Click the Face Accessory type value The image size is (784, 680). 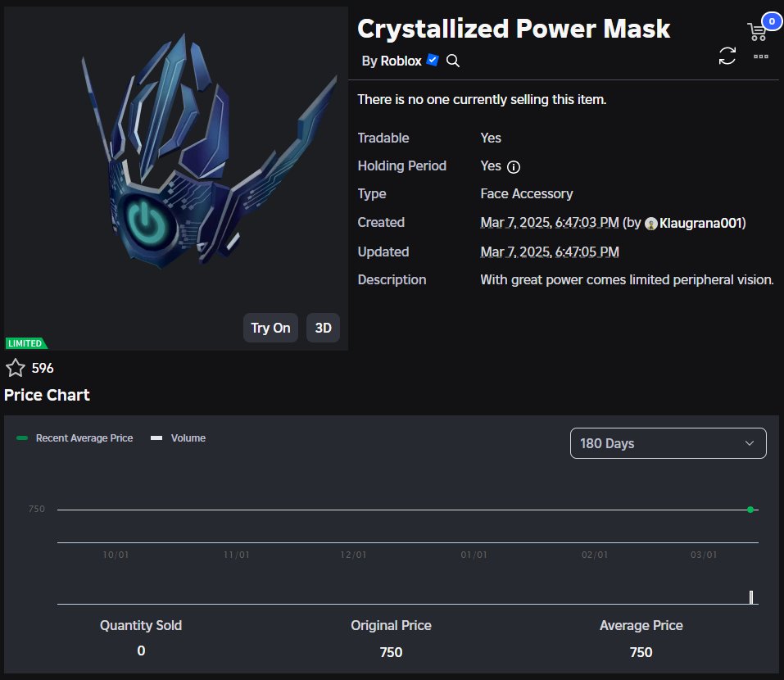[527, 194]
